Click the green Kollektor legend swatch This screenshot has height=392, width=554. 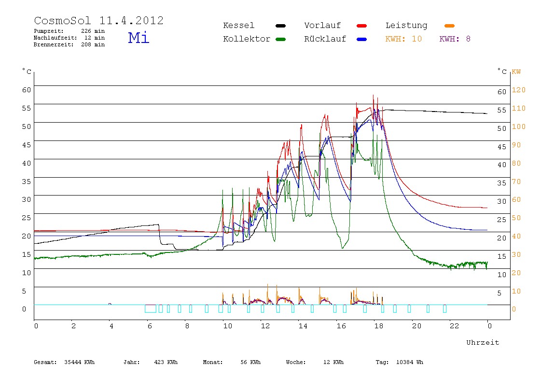(280, 39)
